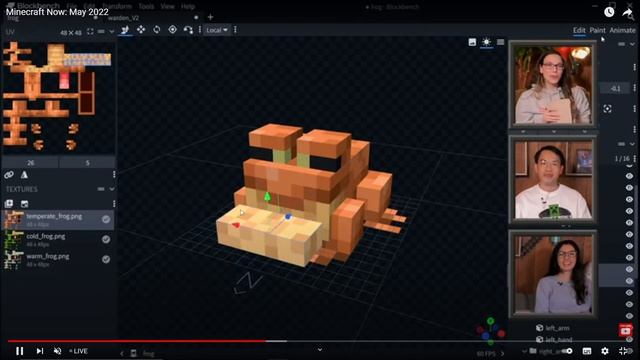The height and width of the screenshot is (360, 640).
Task: Collapse the Textures panel chevron
Action: point(111,189)
